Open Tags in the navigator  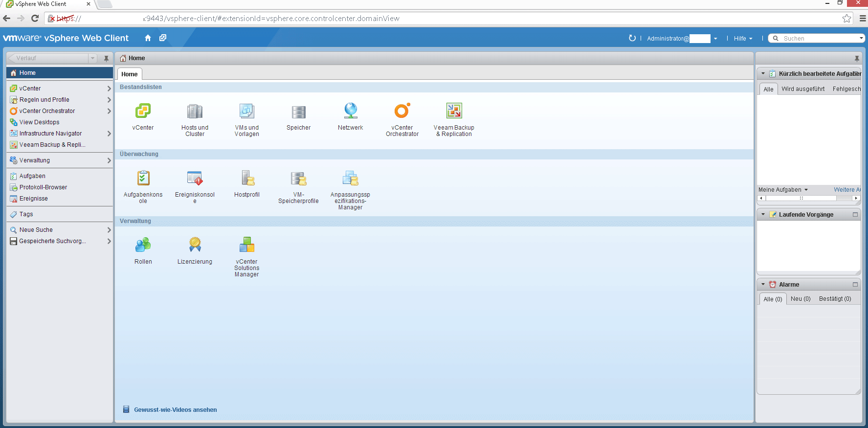click(x=60, y=214)
